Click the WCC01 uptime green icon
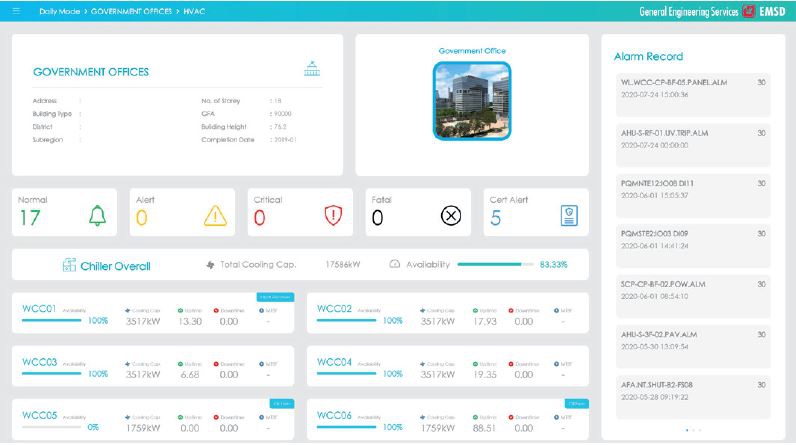796x445 pixels. pos(180,311)
